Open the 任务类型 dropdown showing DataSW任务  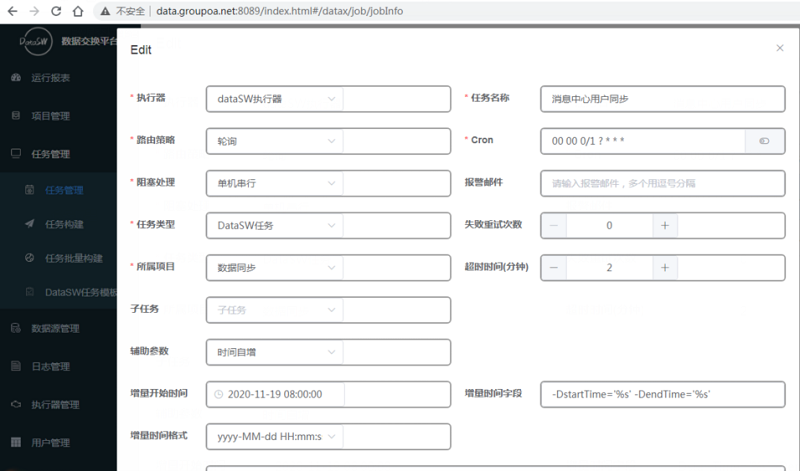275,226
